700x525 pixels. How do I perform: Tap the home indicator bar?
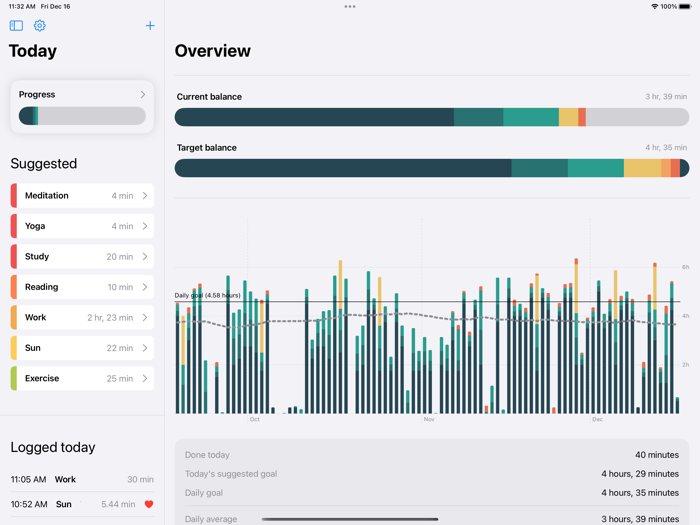coord(350,519)
